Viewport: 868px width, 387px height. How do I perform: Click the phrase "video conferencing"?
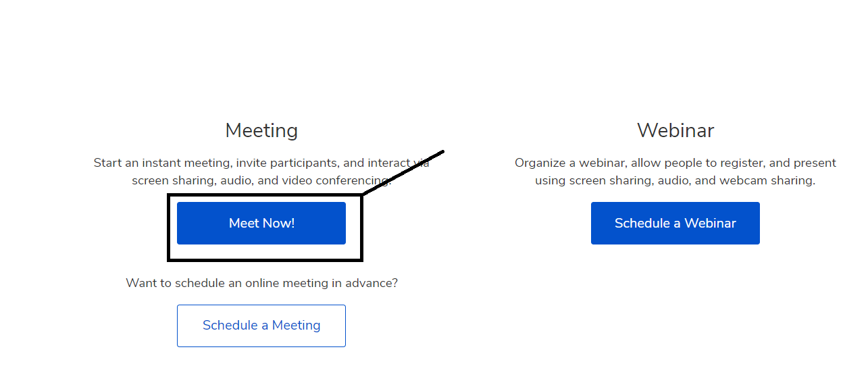[336, 180]
